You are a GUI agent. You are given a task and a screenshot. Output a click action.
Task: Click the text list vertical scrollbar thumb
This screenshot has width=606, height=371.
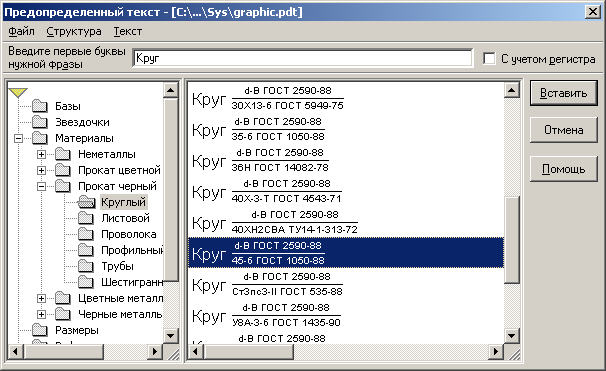point(512,240)
